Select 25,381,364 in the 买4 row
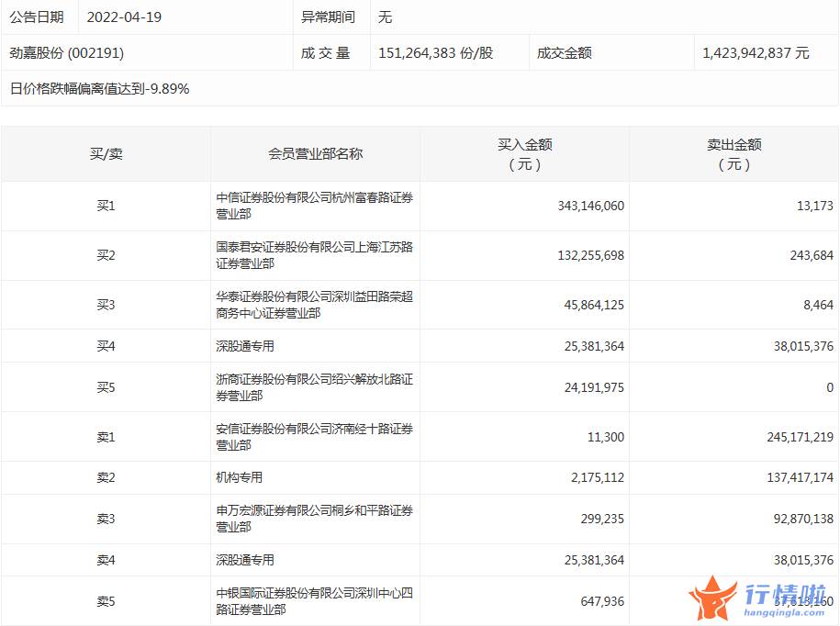 pyautogui.click(x=594, y=346)
